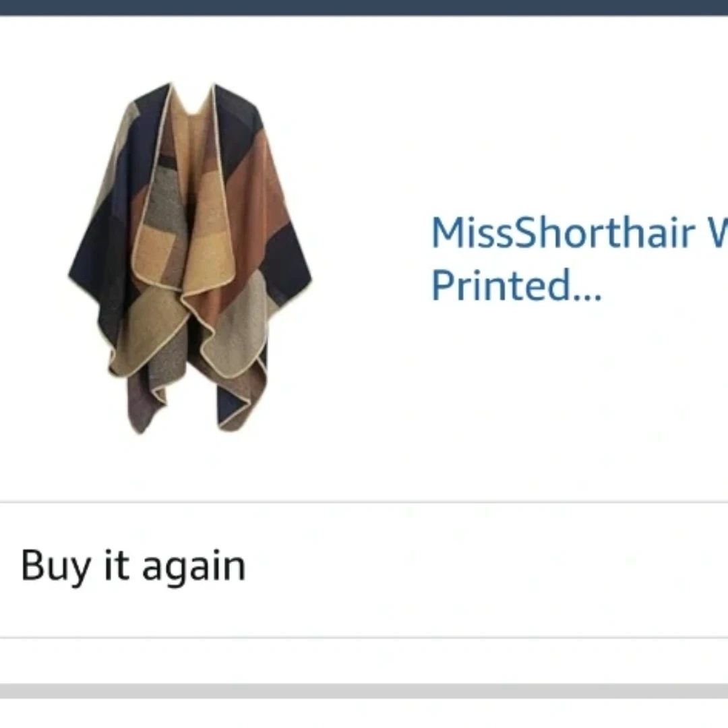View the color-block shawl image
This screenshot has height=728, width=728.
click(190, 258)
